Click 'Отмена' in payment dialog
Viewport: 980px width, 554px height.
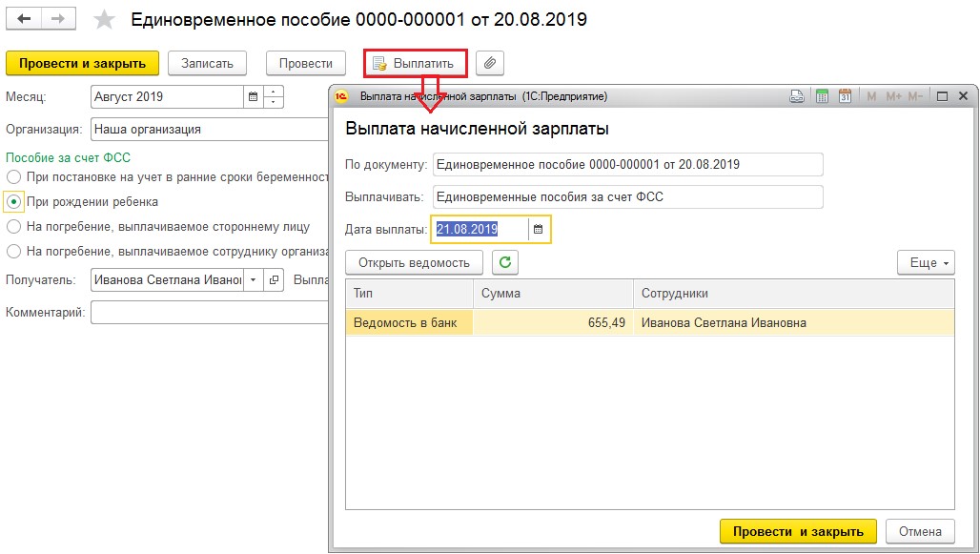coord(919,532)
